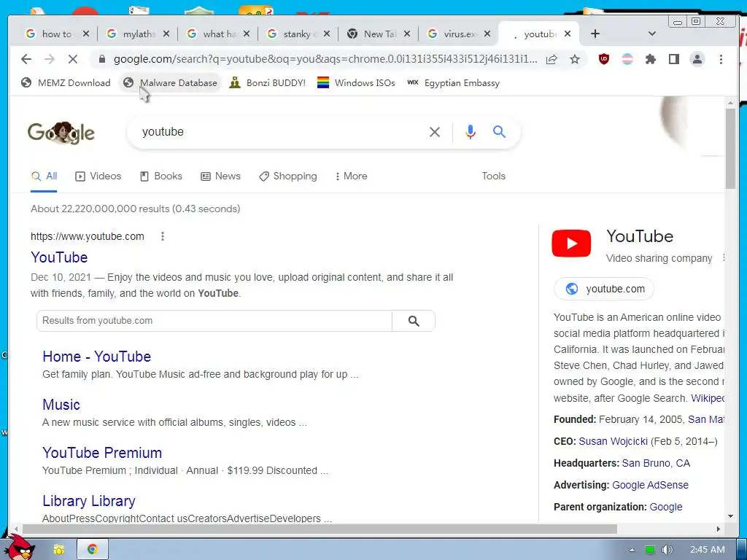Toggle the Chrome side panel icon
This screenshot has height=560, width=747.
pos(673,59)
